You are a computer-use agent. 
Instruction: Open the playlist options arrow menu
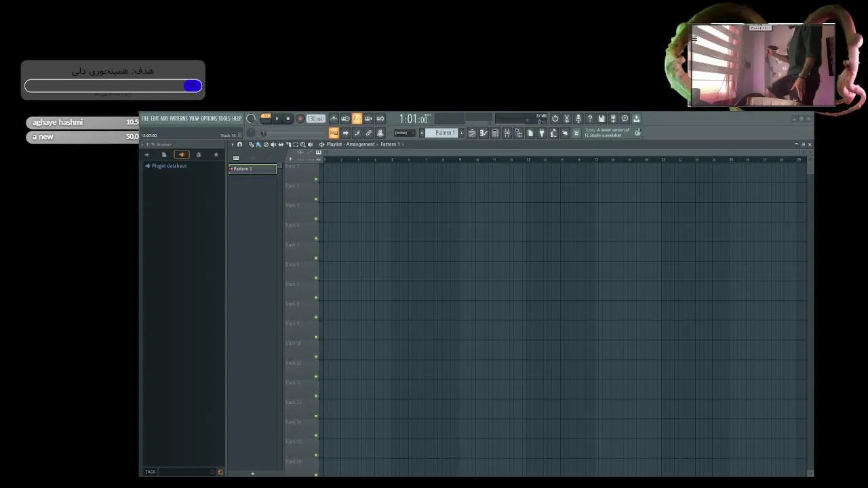coord(232,144)
